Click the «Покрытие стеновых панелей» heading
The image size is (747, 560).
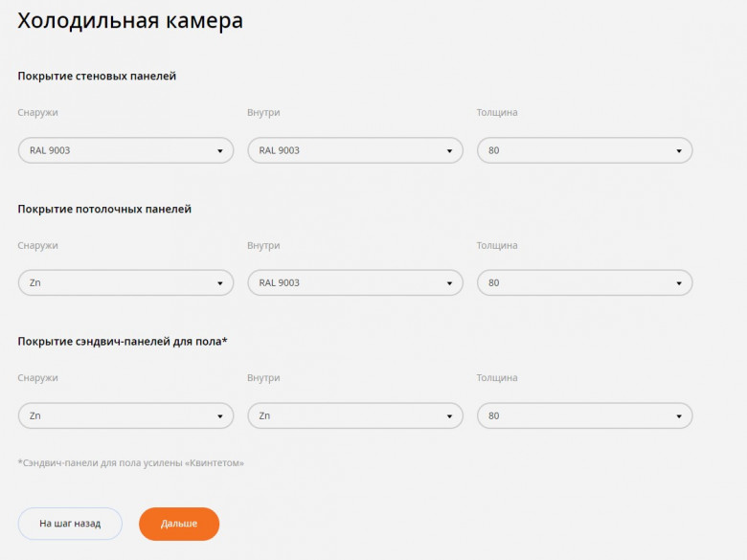[x=97, y=76]
